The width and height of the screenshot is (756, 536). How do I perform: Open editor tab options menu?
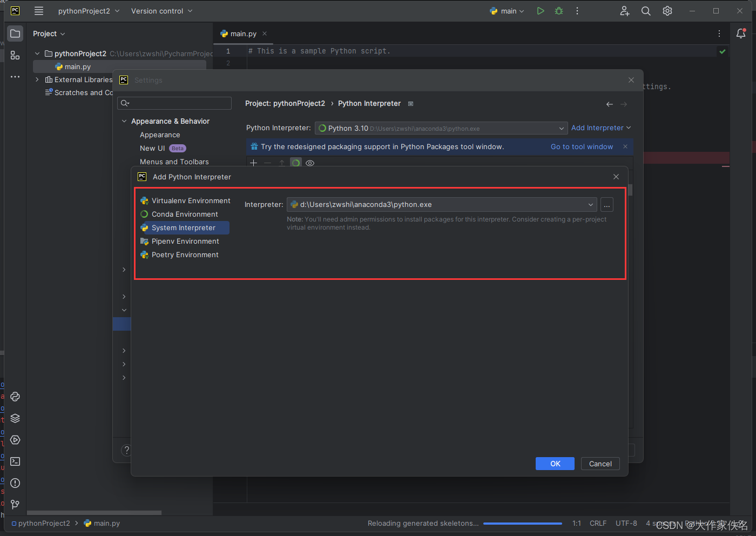pos(719,33)
